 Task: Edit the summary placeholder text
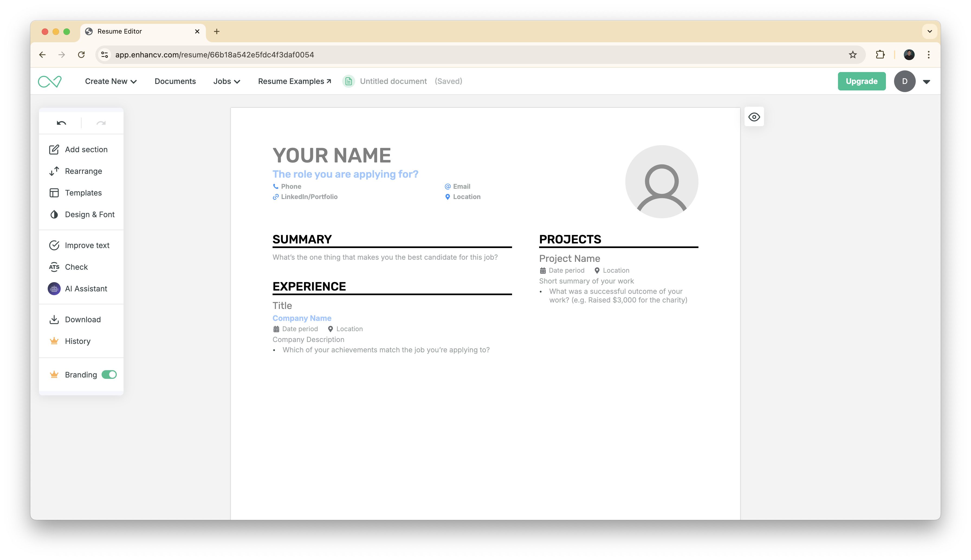[385, 257]
